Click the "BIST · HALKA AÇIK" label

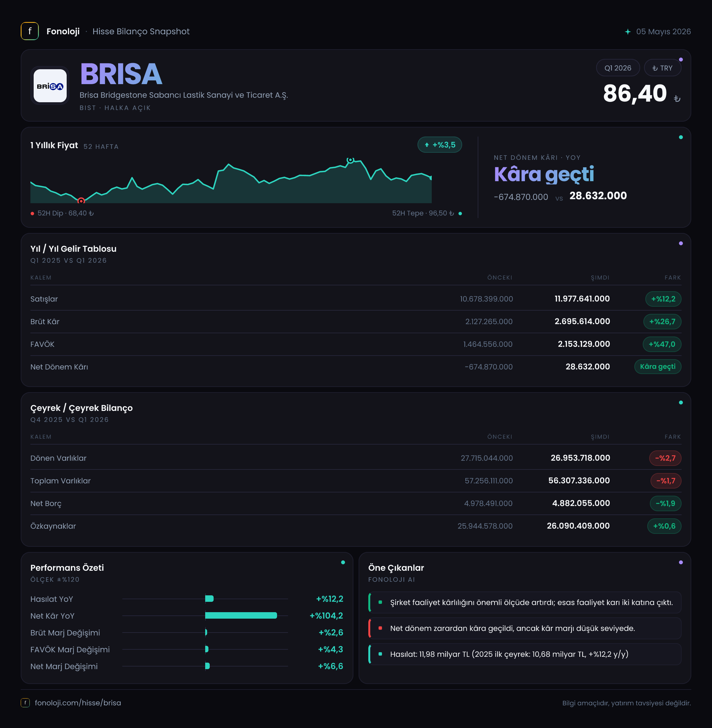(115, 108)
